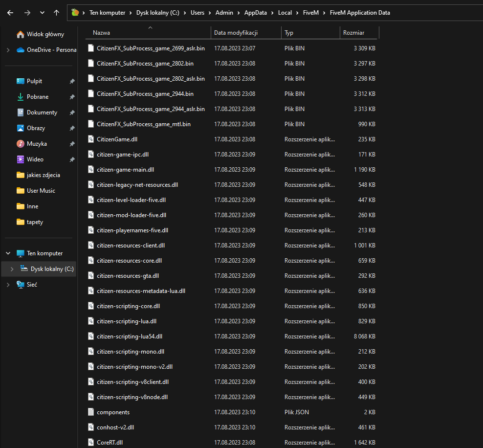Screen dimensions: 483x448
Task: Collapse the Ten komputer tree node
Action: [8, 253]
